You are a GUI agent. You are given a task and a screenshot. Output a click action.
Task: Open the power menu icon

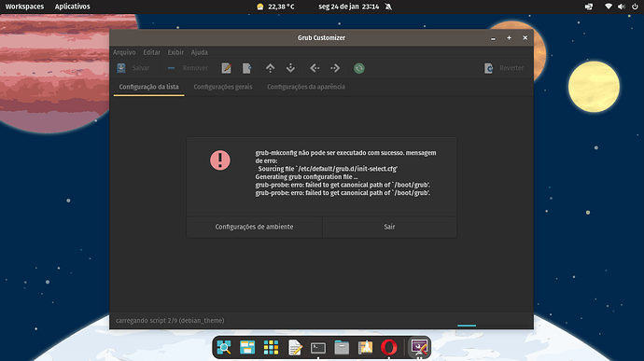click(635, 7)
